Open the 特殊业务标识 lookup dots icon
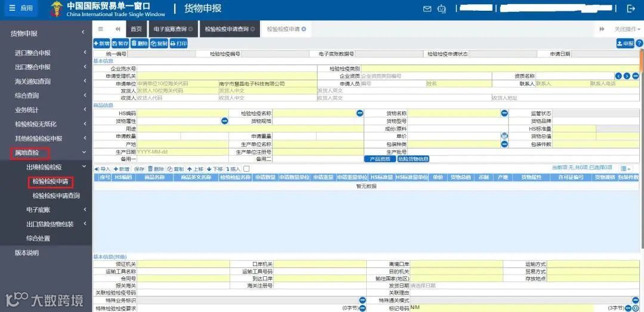This screenshot has height=312, width=644. tap(363, 301)
